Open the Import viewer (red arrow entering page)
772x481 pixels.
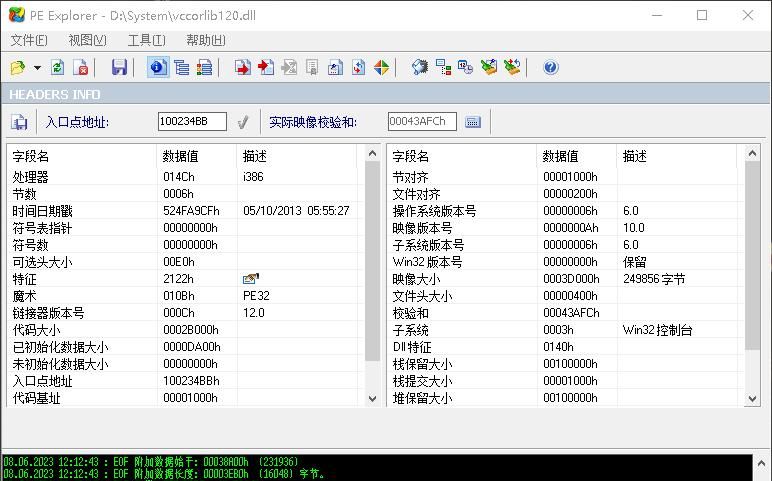pyautogui.click(x=266, y=67)
